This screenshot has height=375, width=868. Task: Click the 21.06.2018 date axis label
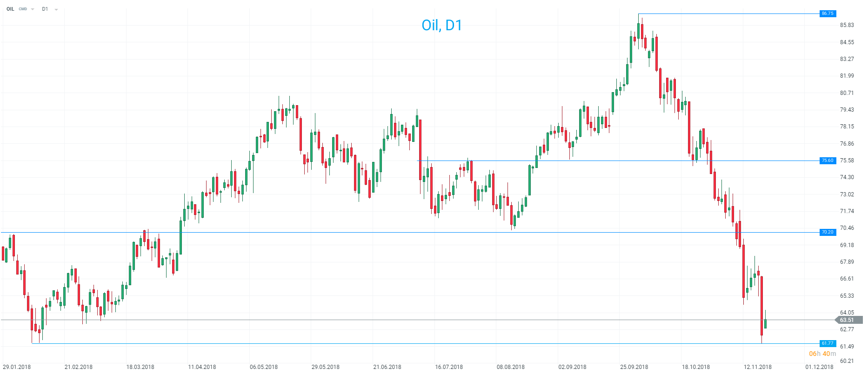point(387,367)
